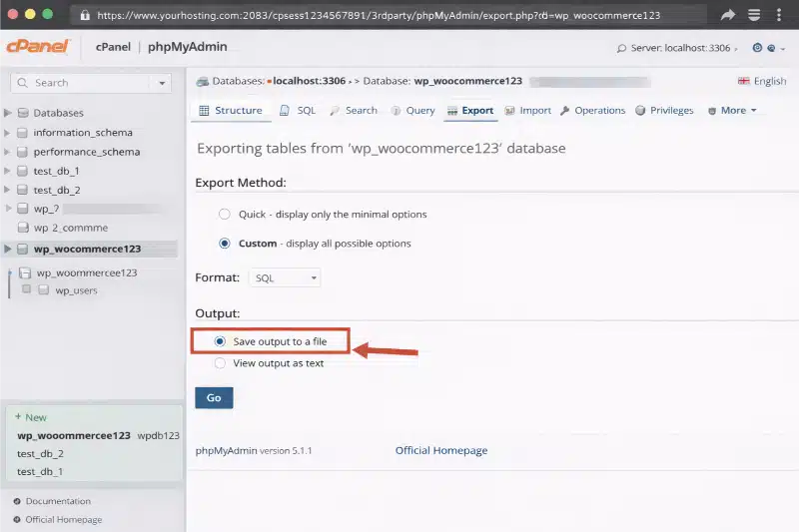Click the Search tab icon

(x=335, y=111)
